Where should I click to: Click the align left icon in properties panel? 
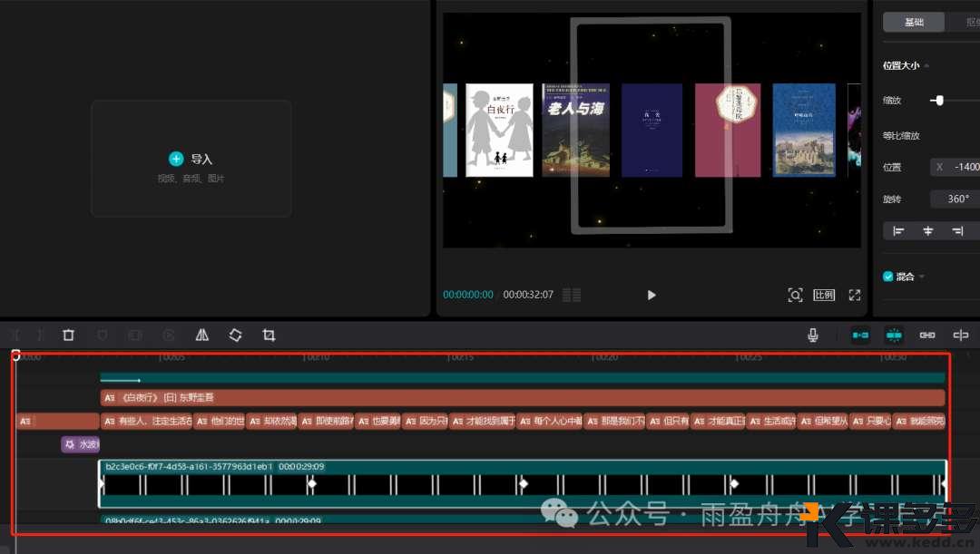pos(898,231)
